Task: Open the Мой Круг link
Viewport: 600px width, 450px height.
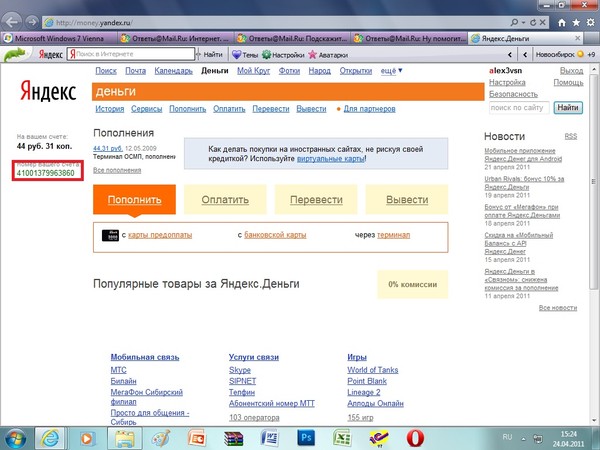Action: click(x=253, y=71)
